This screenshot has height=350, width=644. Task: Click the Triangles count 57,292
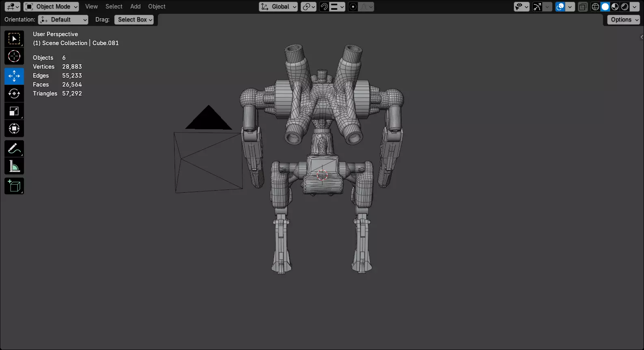72,93
